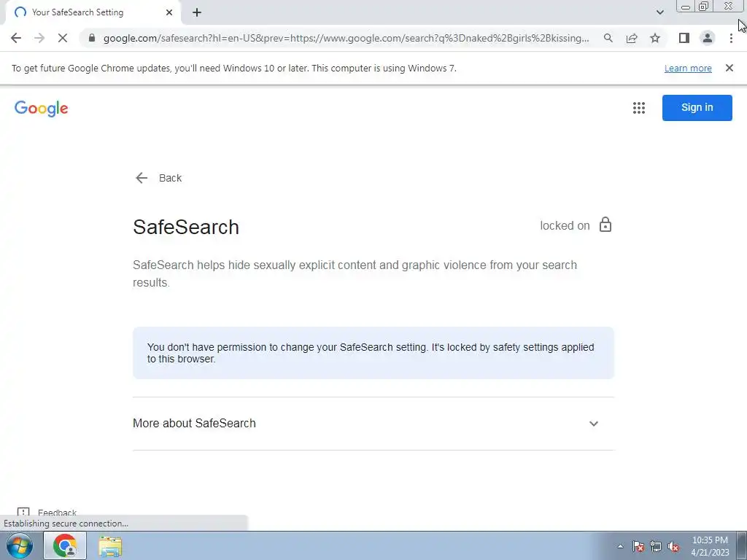
Task: Open the Chrome side panel
Action: pyautogui.click(x=684, y=38)
